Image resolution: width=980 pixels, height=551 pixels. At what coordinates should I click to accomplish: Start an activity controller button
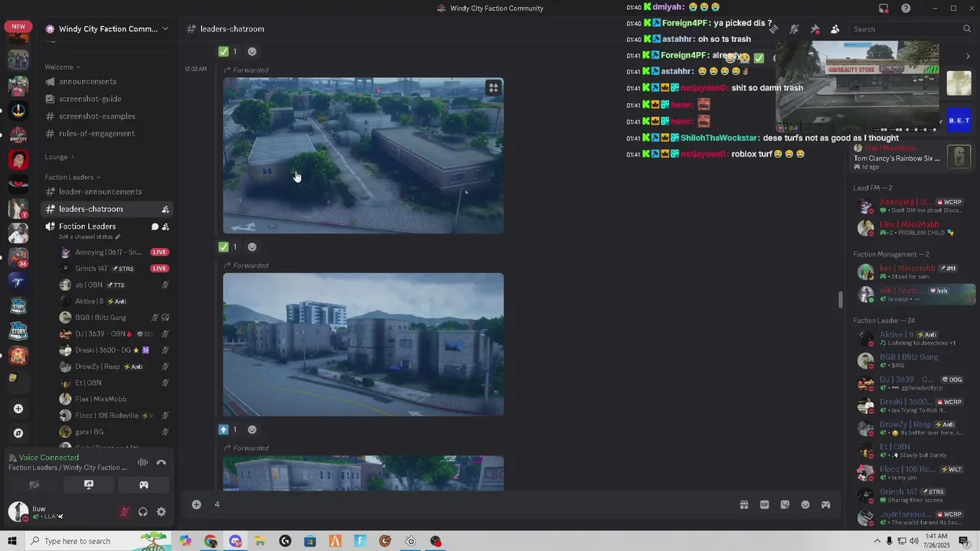tap(143, 484)
